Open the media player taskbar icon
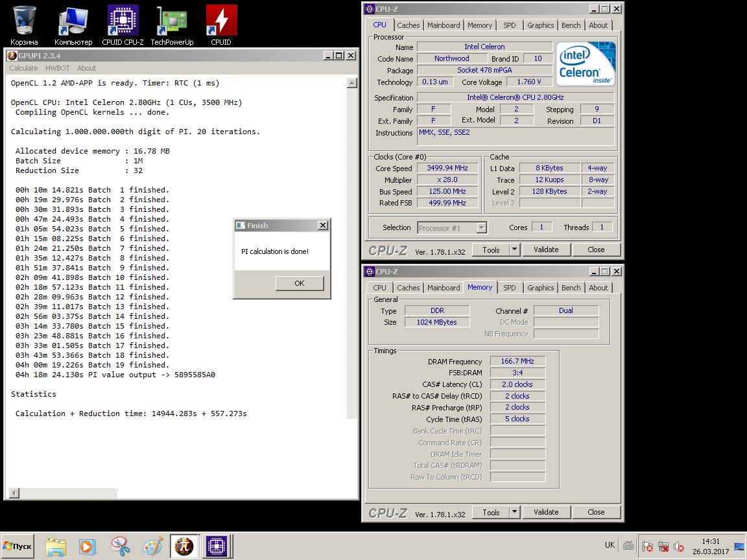Image resolution: width=747 pixels, height=560 pixels. (x=87, y=546)
